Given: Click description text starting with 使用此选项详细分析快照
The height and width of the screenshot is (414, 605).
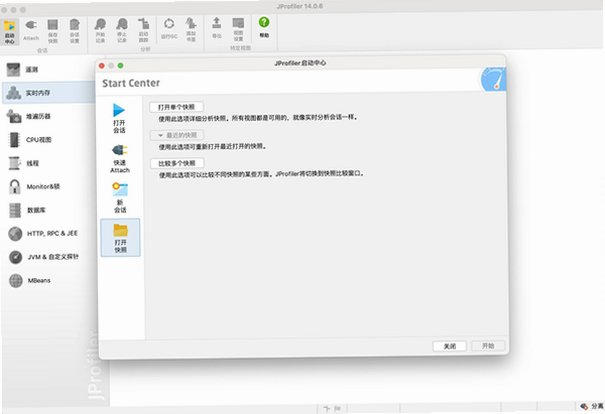Looking at the screenshot, I should (x=258, y=118).
